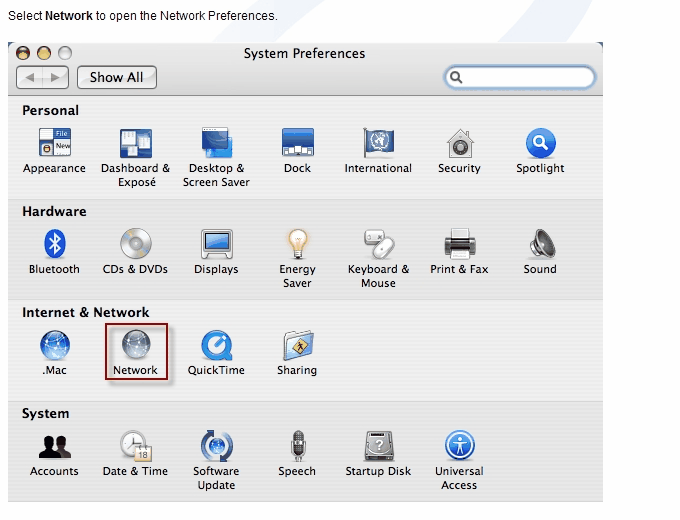Open the Dock preferences

pos(298,150)
